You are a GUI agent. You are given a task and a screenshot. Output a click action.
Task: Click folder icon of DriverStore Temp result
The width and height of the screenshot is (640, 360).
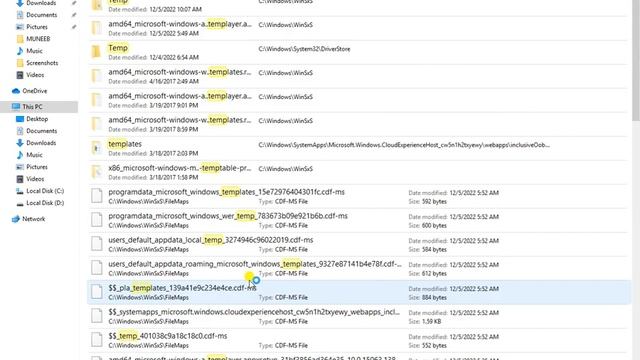click(x=96, y=51)
